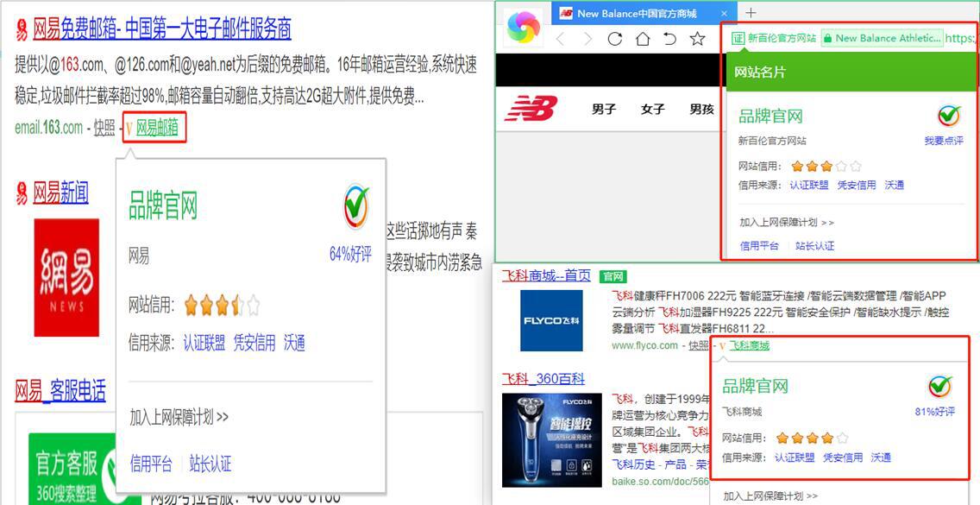
Task: Open the 女子 navigation menu
Action: click(653, 109)
